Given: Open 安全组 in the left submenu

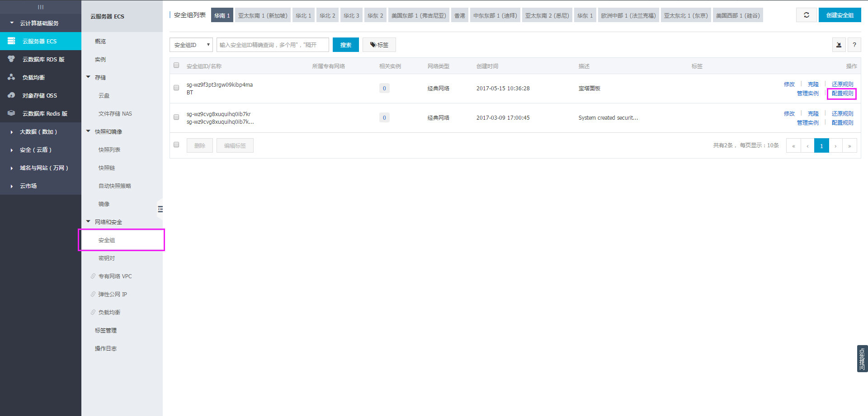Looking at the screenshot, I should 107,240.
